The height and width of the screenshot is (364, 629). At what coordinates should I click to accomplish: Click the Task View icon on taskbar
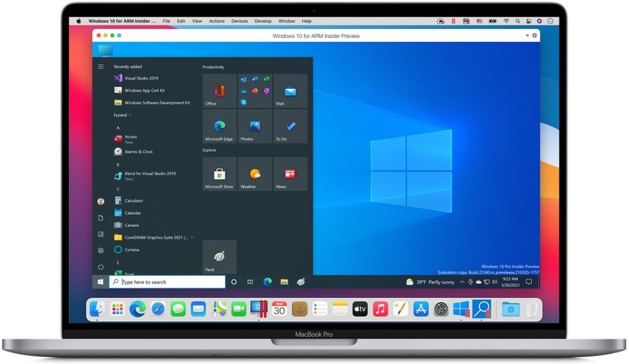(x=250, y=282)
